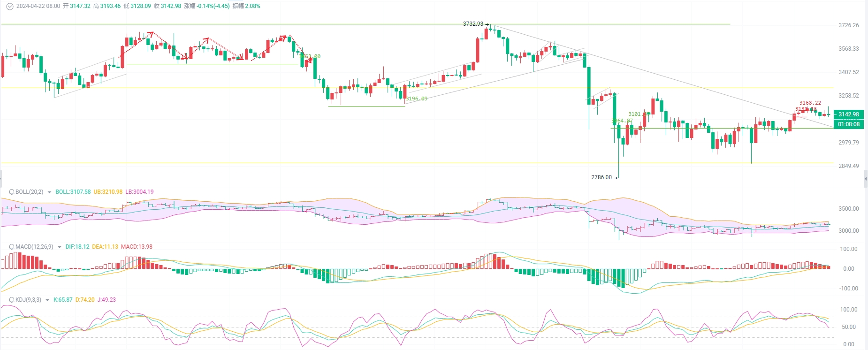Select the KDJ(9,3,3) indicator label
Viewport: 868px width, 350px height.
[28, 300]
